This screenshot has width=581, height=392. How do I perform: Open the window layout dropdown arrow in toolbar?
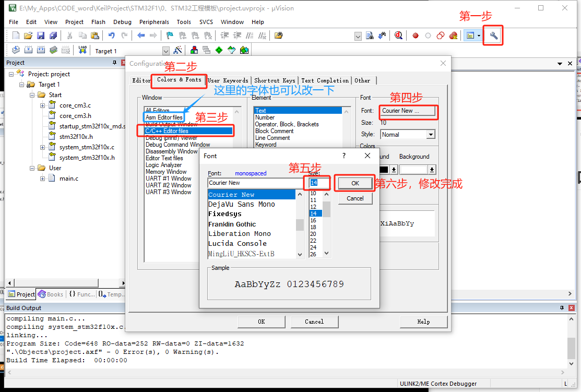click(479, 35)
